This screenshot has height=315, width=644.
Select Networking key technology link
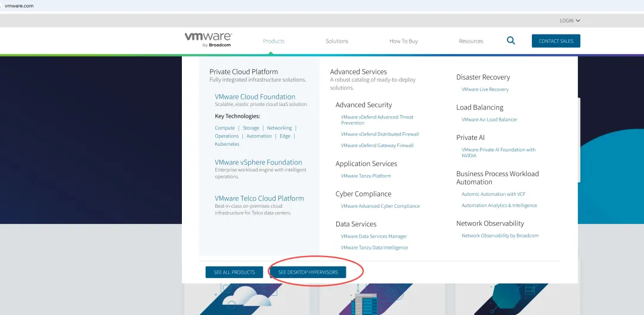[279, 128]
